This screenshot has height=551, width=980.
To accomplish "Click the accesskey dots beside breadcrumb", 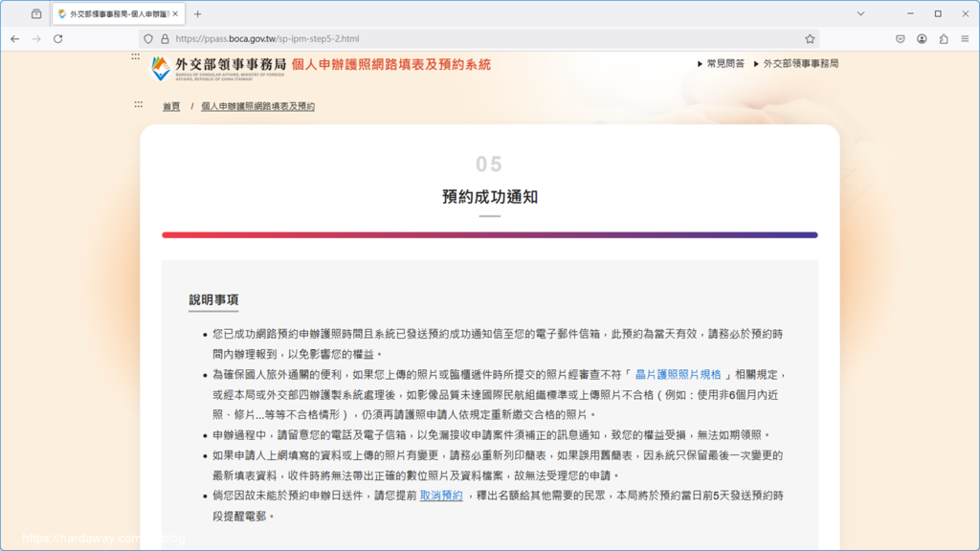I will point(138,104).
